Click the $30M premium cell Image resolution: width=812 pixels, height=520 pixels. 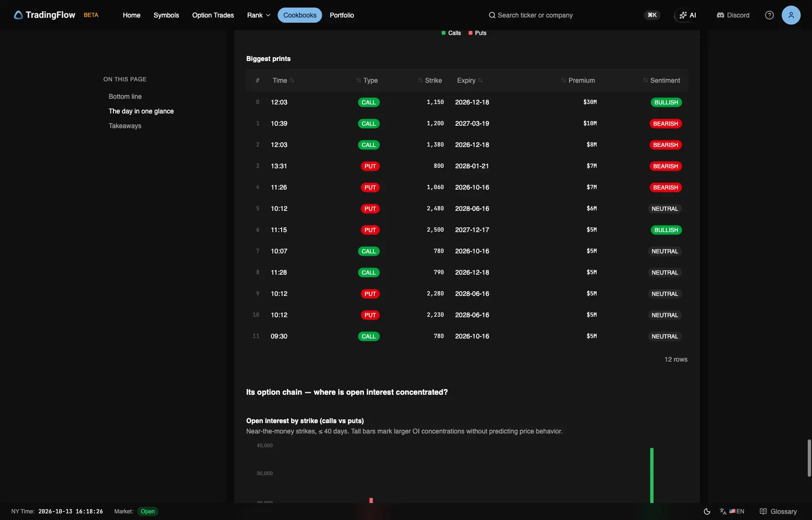pos(590,102)
